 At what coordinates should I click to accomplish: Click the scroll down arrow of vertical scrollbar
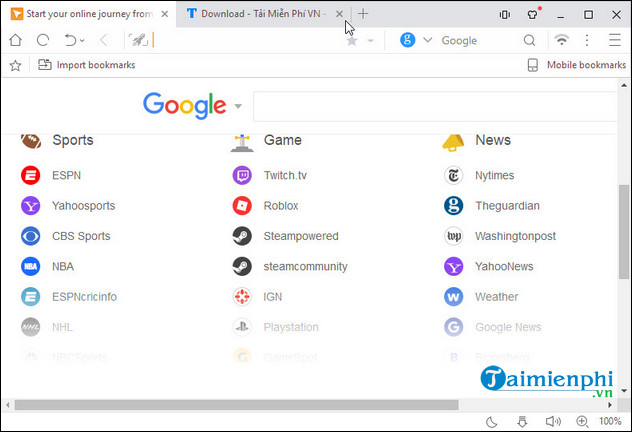pos(624,390)
